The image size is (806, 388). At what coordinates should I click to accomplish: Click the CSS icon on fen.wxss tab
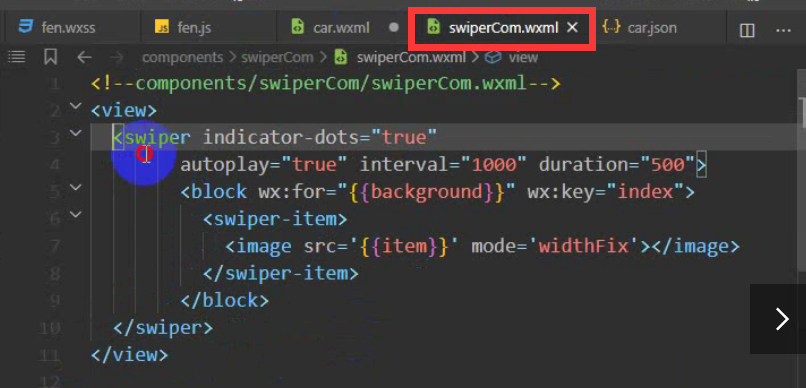pos(25,27)
